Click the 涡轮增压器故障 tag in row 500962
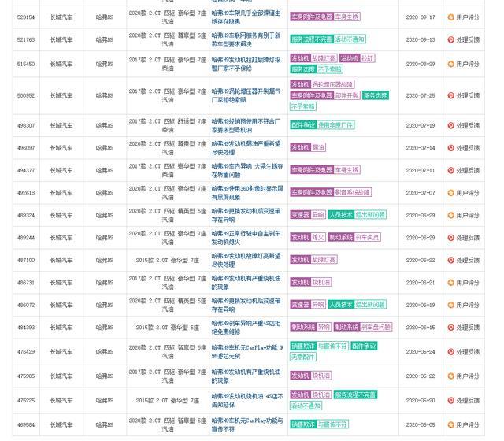This screenshot has height=441, width=504. point(332,84)
